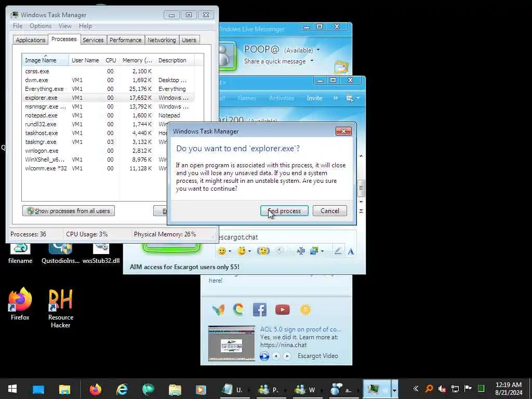Image resolution: width=532 pixels, height=399 pixels.
Task: Select the handwriting pen icon
Action: [338, 251]
